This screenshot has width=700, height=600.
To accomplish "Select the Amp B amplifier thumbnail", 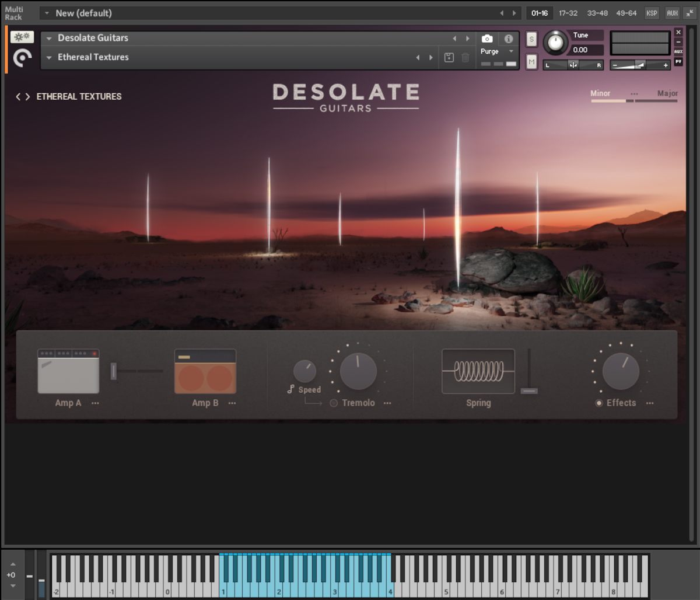I will [x=205, y=371].
